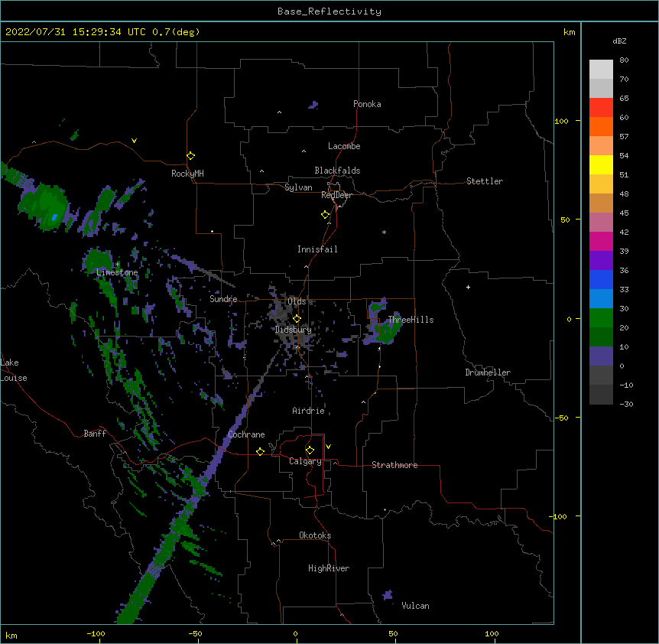Viewport: 659px width, 644px height.
Task: Click the magenta 39–42 dBZ legend swatch
Action: [601, 241]
